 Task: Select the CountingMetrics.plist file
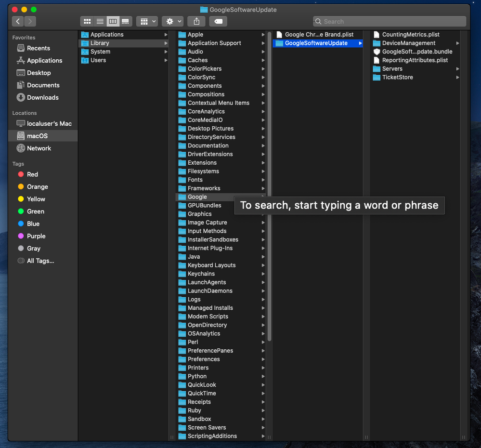coord(415,35)
